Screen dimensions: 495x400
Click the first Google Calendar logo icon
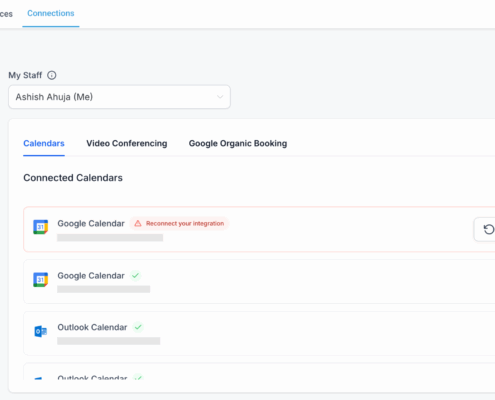tap(41, 227)
